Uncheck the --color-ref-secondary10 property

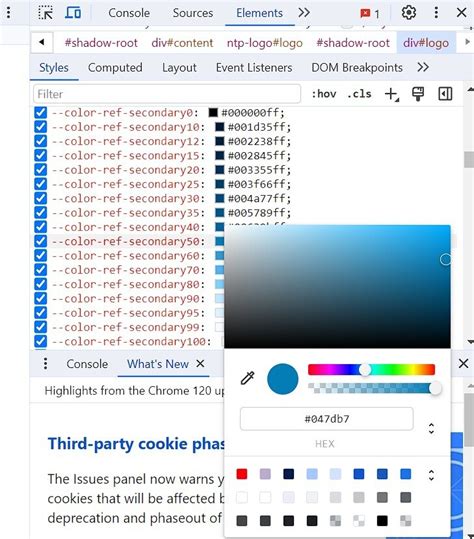coord(41,127)
